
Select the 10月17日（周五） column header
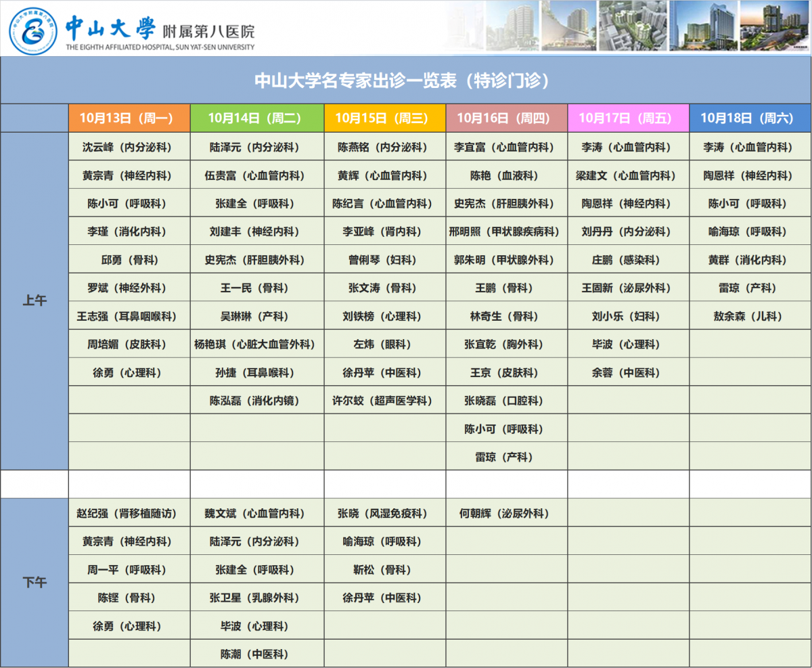point(628,118)
